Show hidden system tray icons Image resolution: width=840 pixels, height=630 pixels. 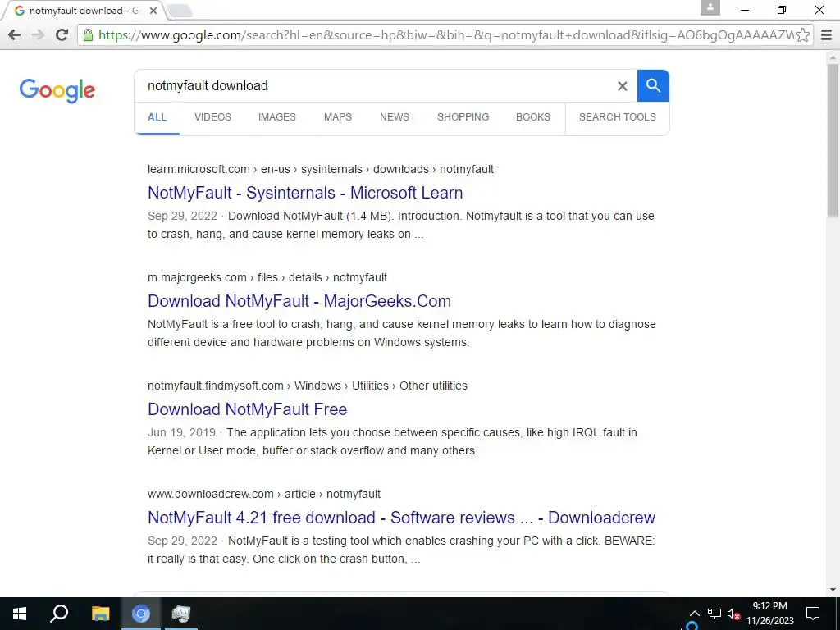click(x=694, y=614)
